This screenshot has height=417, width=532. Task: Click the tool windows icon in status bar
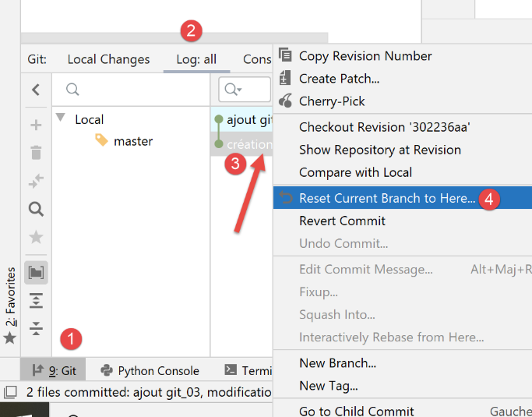tap(10, 392)
